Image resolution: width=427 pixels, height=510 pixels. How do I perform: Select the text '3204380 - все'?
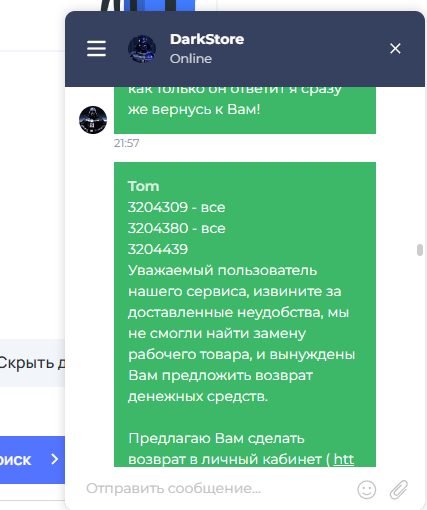click(x=177, y=228)
